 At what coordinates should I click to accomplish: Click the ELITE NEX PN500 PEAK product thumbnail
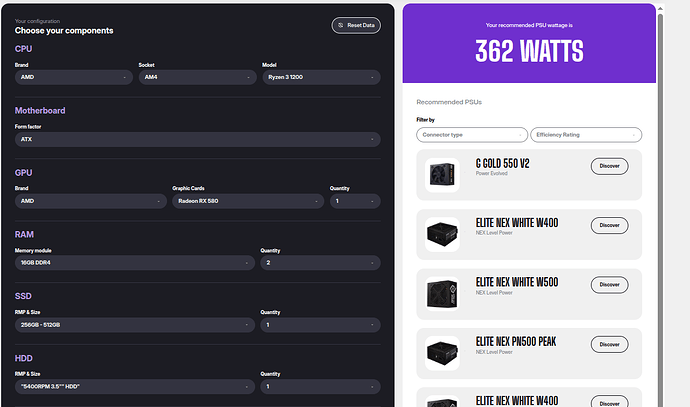442,353
